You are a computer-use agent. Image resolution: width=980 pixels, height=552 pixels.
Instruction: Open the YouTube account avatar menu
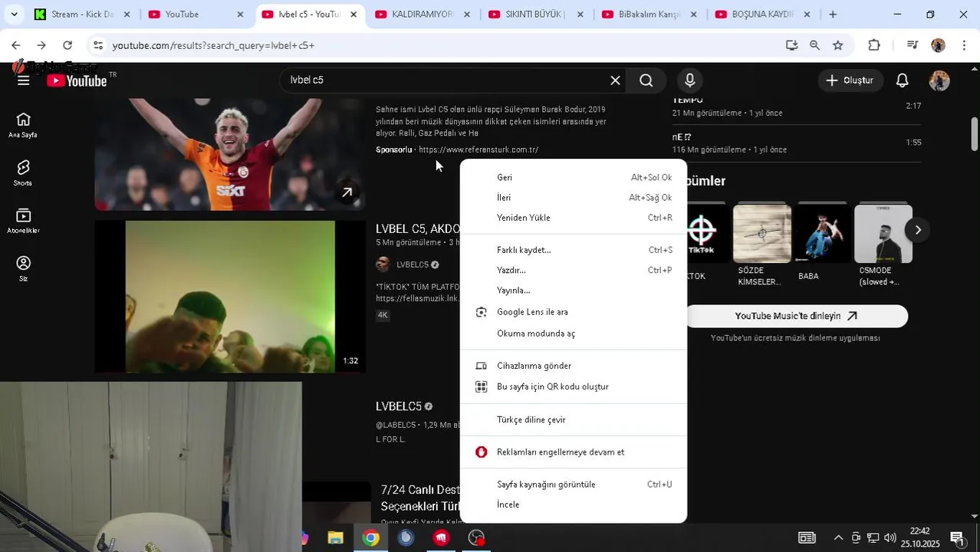(939, 80)
